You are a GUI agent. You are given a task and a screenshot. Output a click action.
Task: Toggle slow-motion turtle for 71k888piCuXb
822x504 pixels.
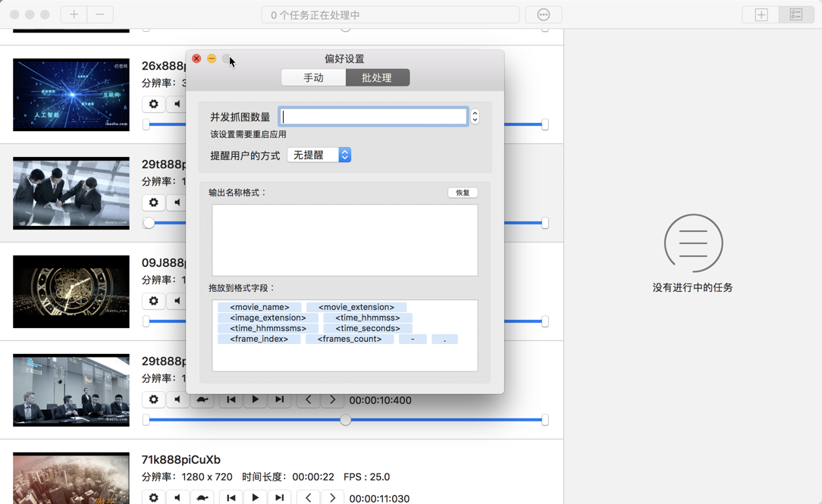[x=202, y=498]
